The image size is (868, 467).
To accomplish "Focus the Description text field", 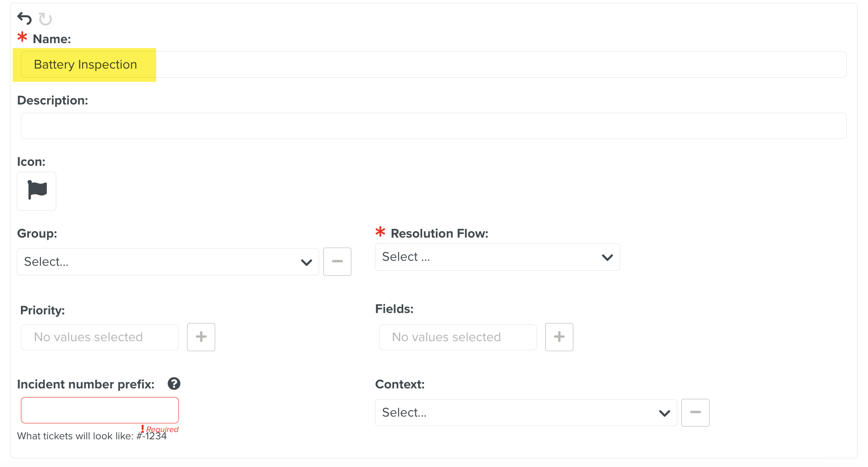I will [x=434, y=126].
